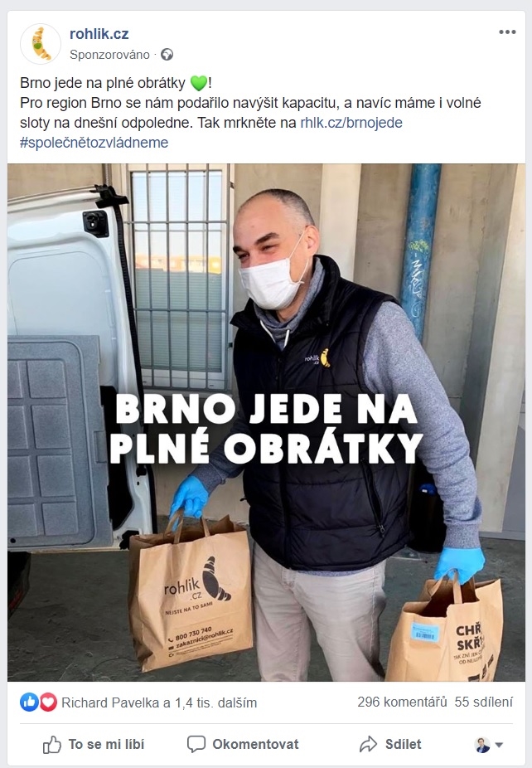
Task: Open the Brno delivery video thumbnail
Action: pyautogui.click(x=266, y=422)
